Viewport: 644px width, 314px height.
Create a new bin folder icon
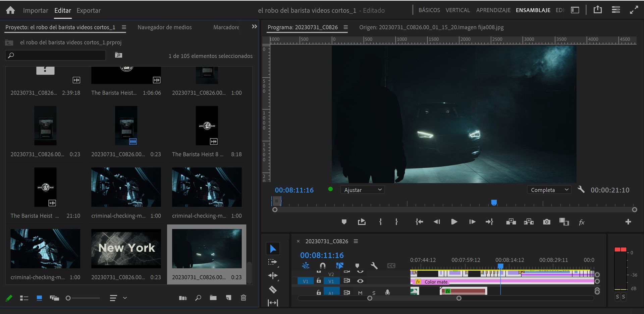213,298
